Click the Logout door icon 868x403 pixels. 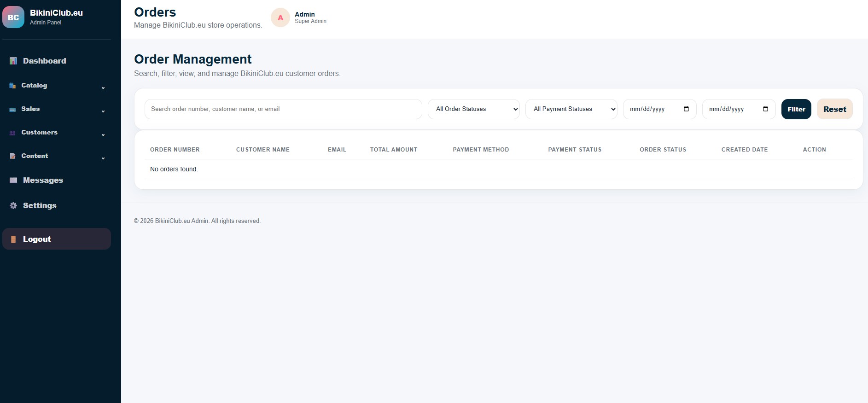coord(13,239)
